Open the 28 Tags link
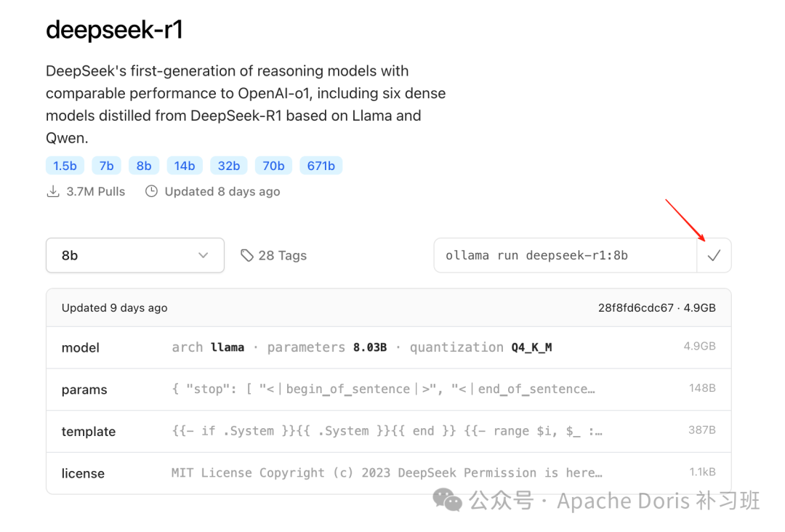The image size is (785, 532). [282, 255]
